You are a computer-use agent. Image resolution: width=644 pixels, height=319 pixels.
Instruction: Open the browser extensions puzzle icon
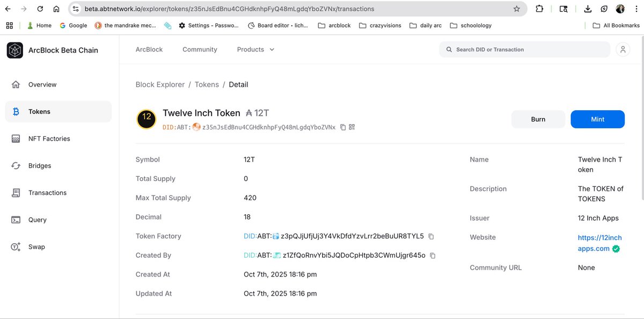click(540, 9)
